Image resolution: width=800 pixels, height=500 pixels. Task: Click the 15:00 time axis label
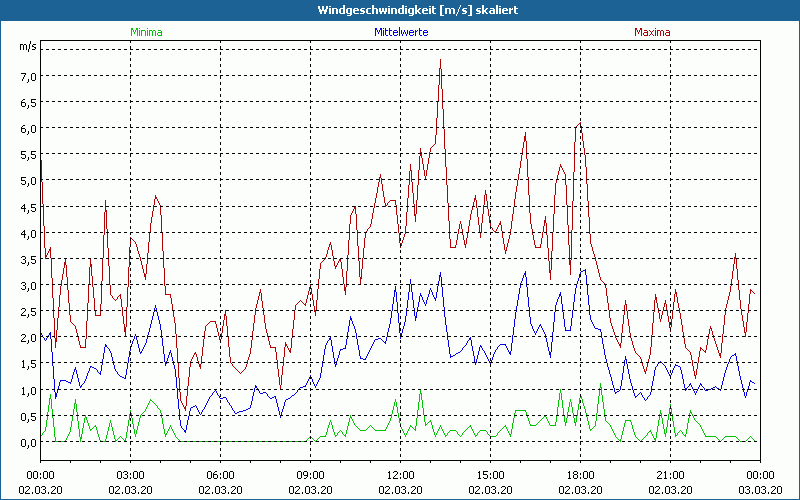490,476
